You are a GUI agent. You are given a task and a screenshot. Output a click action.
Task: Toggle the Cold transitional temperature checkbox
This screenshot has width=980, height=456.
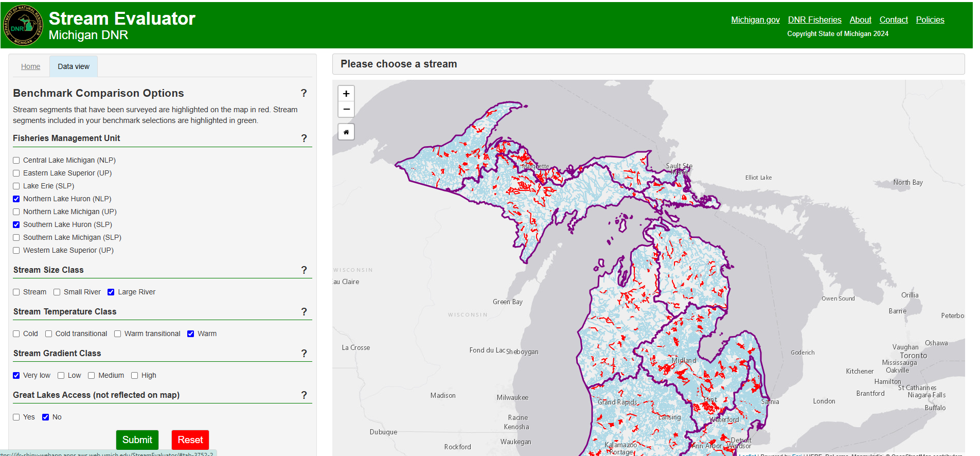click(49, 334)
